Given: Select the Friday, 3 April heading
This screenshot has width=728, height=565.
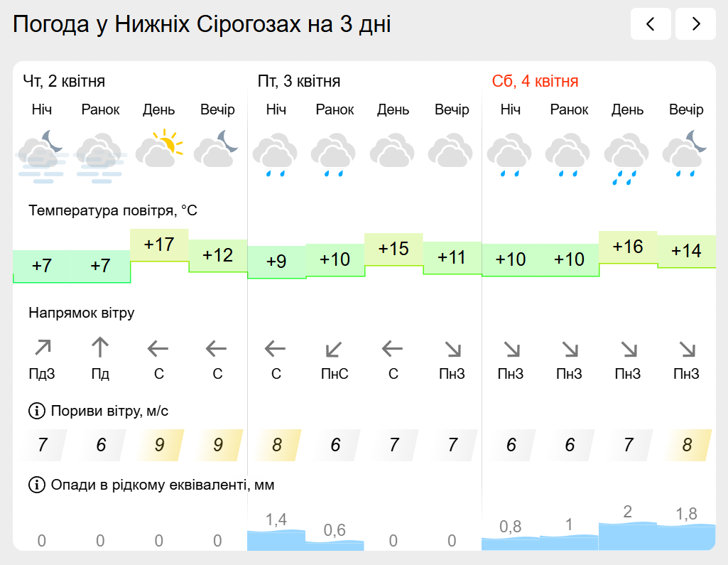Looking at the screenshot, I should [299, 81].
